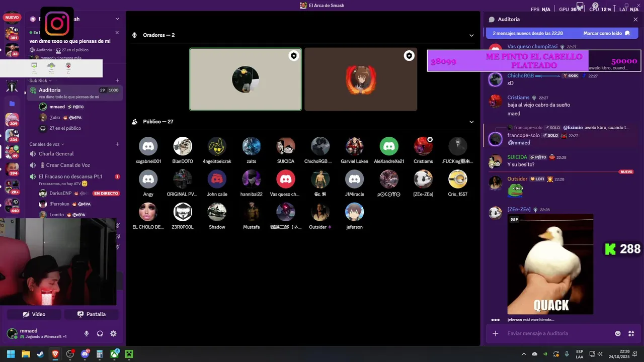The image size is (644, 362).
Task: Open the server folder icon
Action: pos(12,104)
